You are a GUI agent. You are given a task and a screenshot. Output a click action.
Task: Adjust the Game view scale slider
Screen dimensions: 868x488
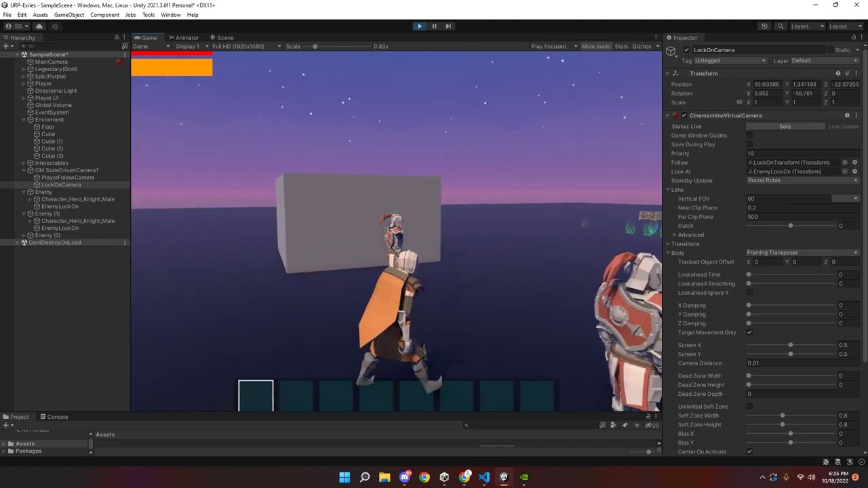(x=315, y=47)
